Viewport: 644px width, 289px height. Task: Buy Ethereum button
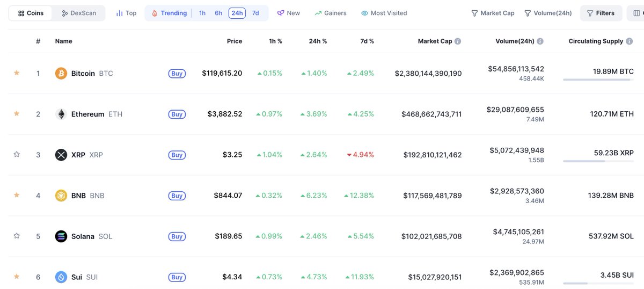tap(177, 114)
